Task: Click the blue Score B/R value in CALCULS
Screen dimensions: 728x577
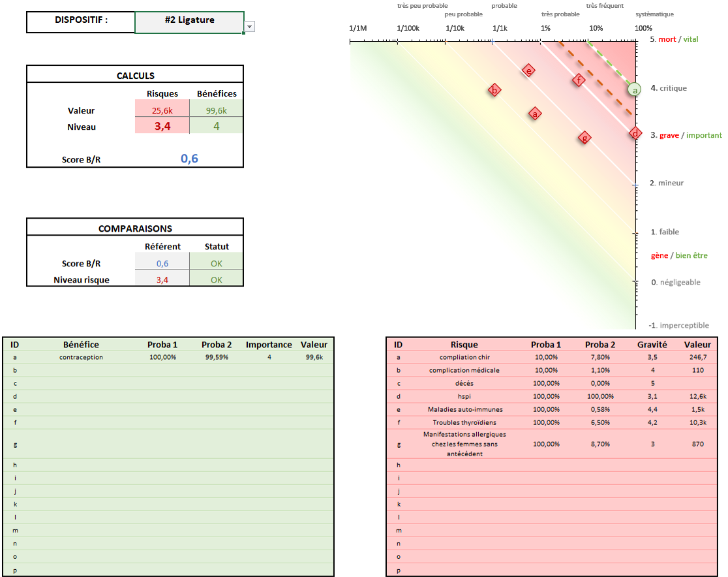Action: (x=189, y=159)
